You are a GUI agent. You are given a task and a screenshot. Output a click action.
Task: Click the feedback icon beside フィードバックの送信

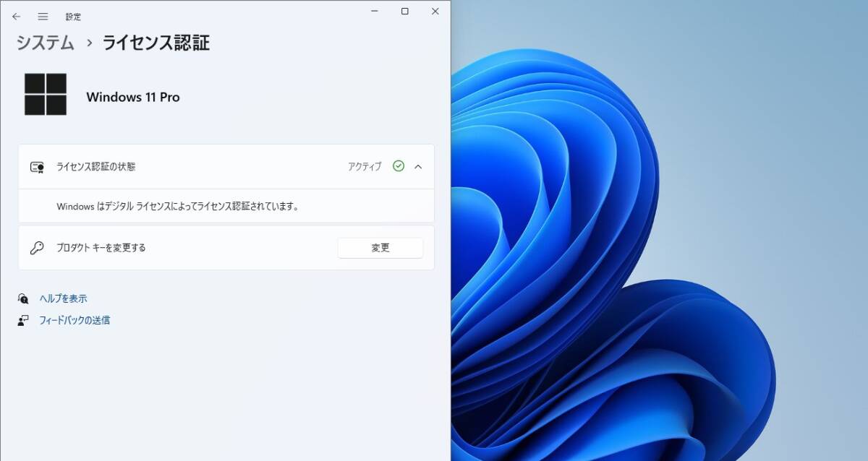[x=23, y=320]
